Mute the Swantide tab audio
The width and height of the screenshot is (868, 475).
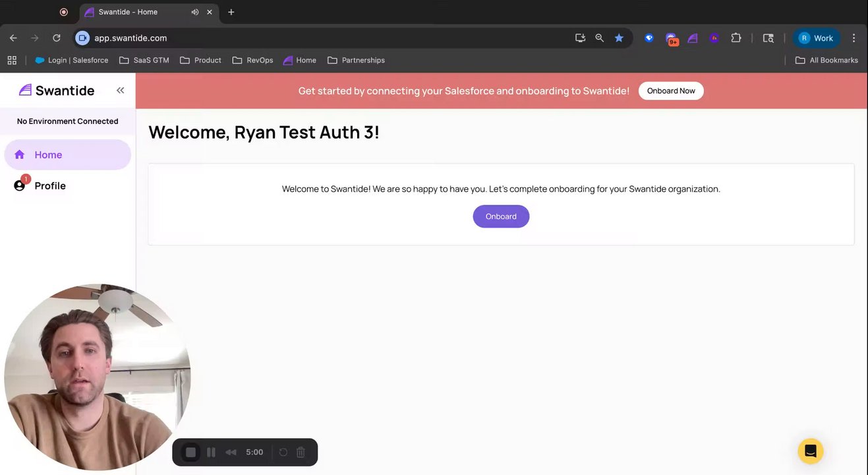(x=195, y=12)
